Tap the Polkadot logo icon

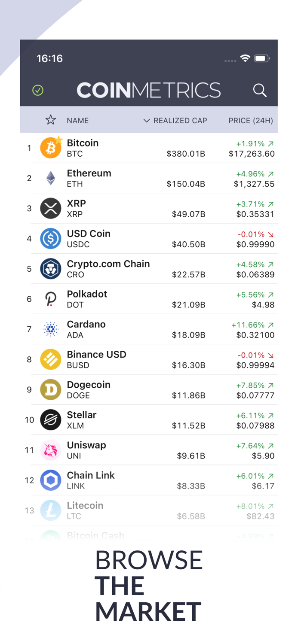(x=51, y=299)
